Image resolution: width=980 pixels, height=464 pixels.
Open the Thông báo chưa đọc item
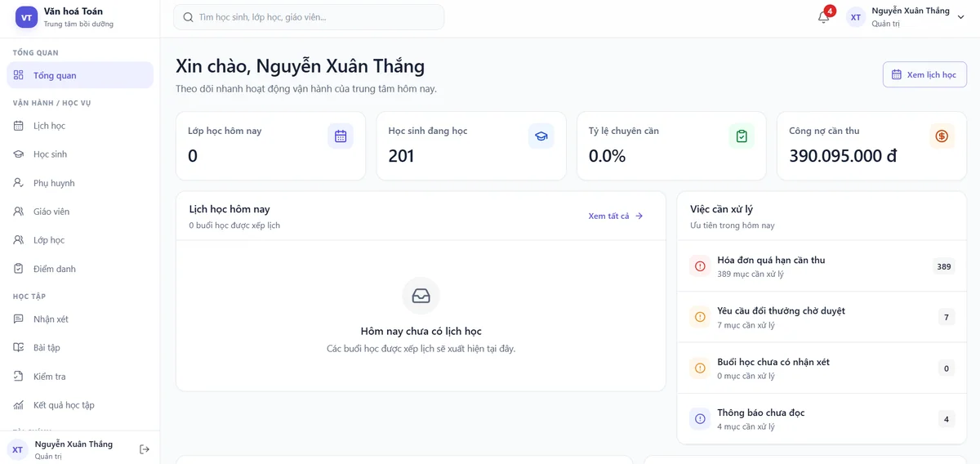pyautogui.click(x=822, y=419)
